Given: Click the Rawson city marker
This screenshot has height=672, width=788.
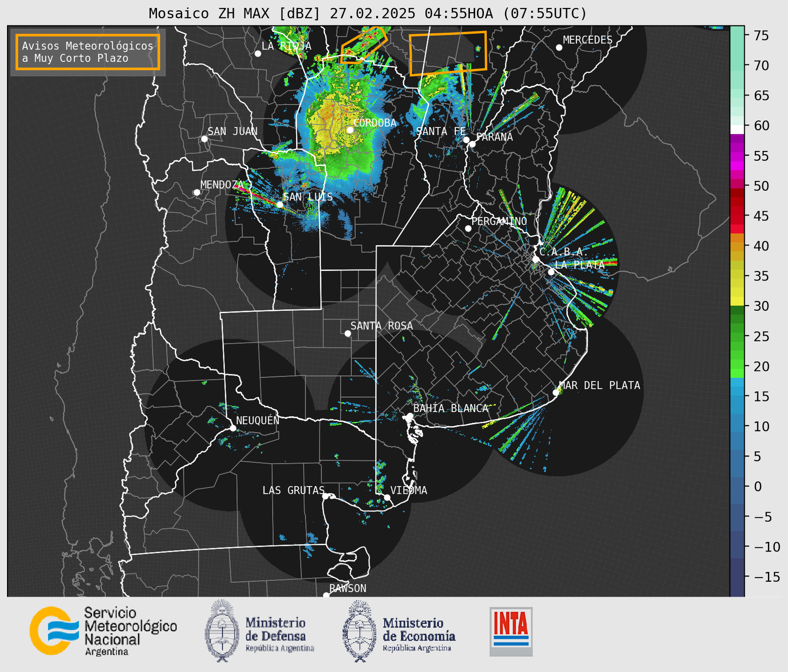Looking at the screenshot, I should point(326,595).
